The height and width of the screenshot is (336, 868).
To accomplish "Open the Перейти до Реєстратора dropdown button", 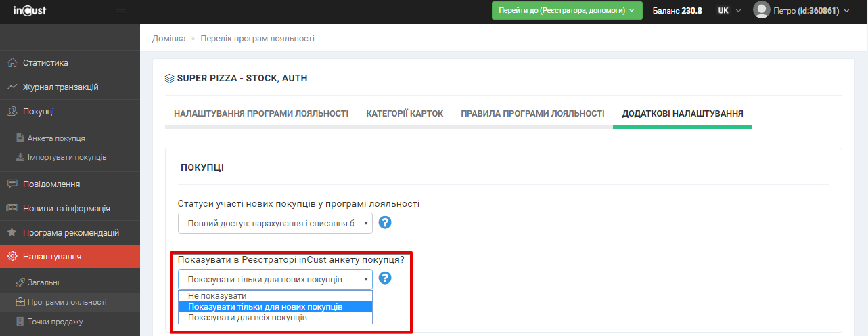I will tap(566, 10).
